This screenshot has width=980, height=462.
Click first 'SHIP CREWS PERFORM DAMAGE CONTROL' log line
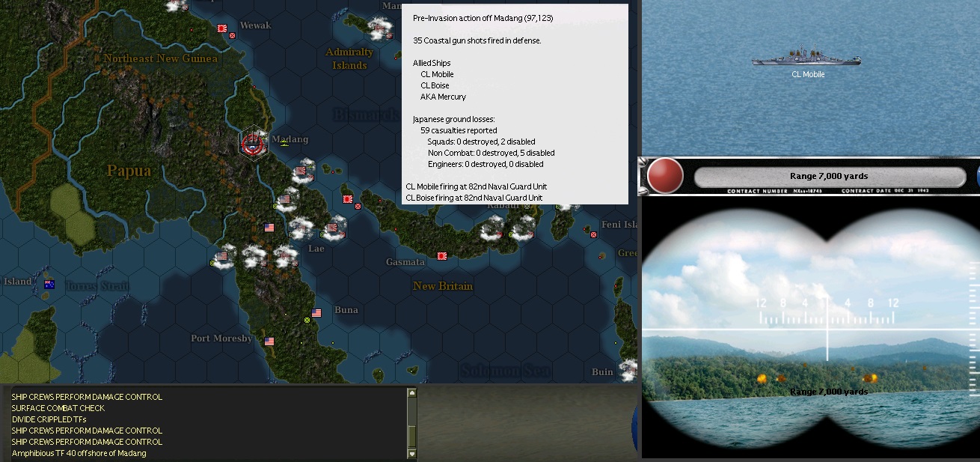87,397
